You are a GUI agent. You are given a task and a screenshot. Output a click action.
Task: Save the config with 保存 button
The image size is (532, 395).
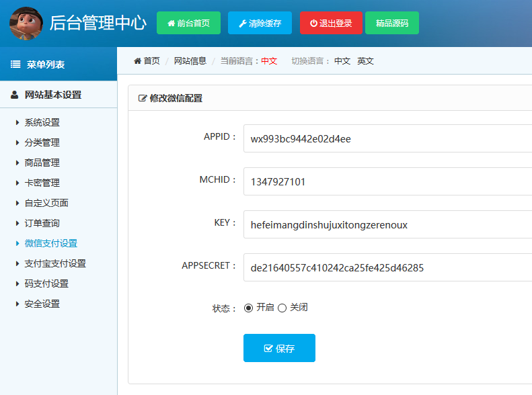(x=279, y=348)
